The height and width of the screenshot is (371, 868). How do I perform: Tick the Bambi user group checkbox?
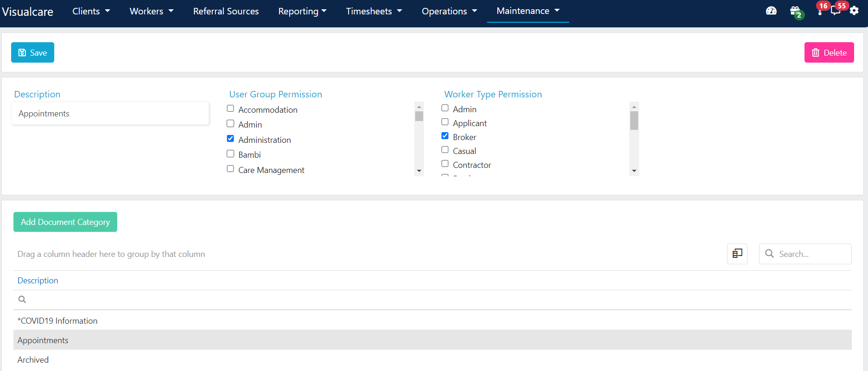(x=230, y=154)
